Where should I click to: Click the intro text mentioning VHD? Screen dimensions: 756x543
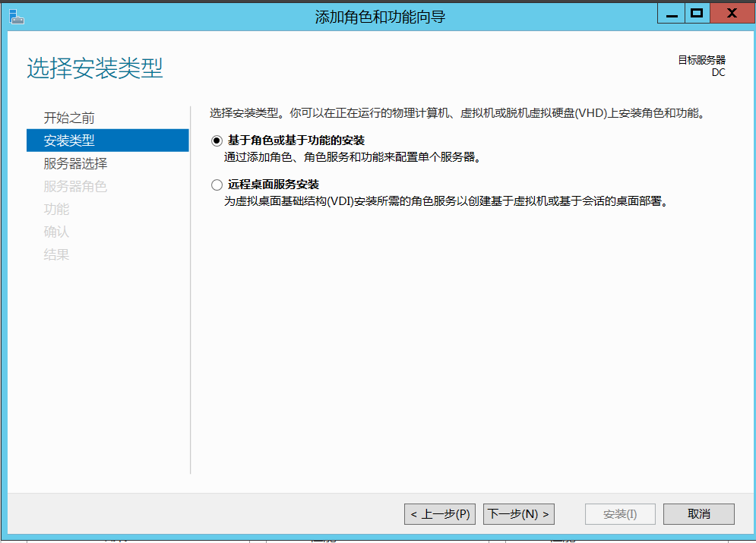pyautogui.click(x=458, y=113)
